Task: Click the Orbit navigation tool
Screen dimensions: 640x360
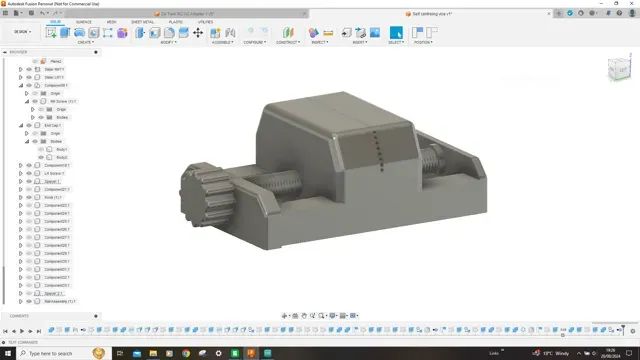Action: click(284, 316)
